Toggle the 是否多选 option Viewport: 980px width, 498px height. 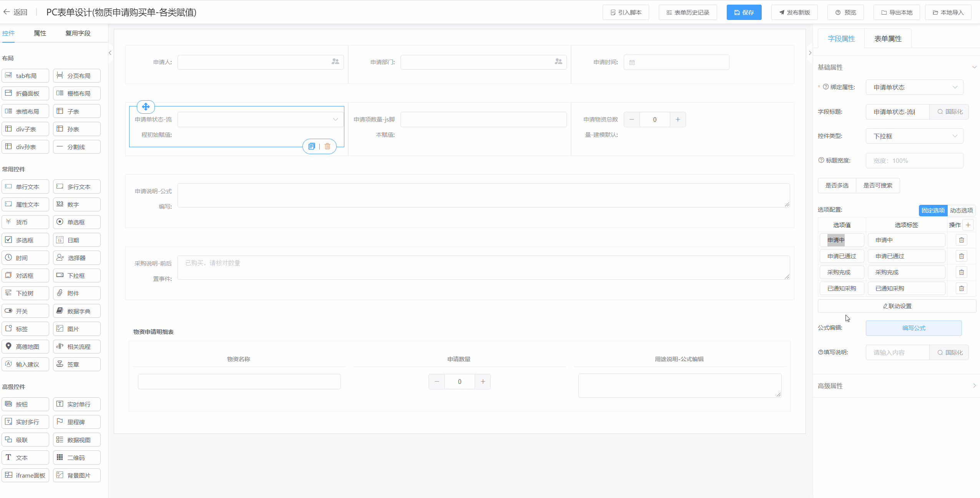click(837, 186)
